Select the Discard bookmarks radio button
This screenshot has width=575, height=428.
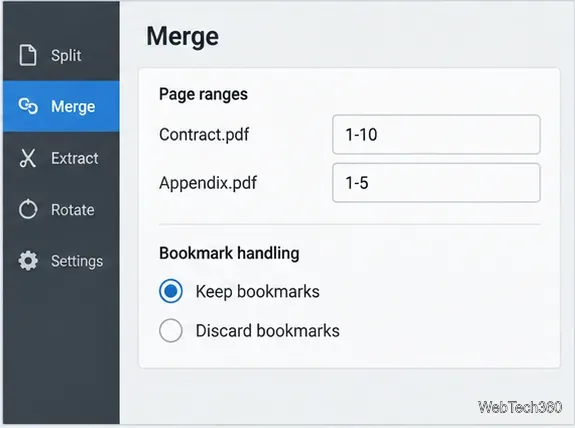[x=171, y=330]
